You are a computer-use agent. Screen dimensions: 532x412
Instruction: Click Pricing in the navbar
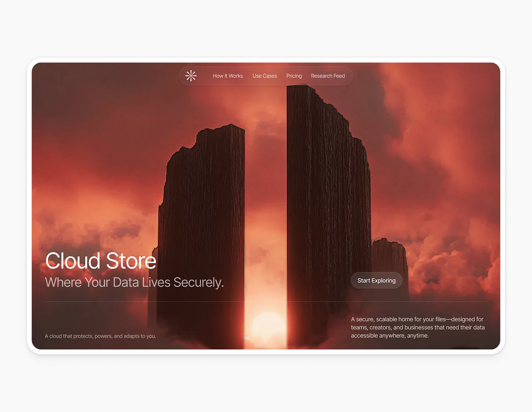(294, 76)
